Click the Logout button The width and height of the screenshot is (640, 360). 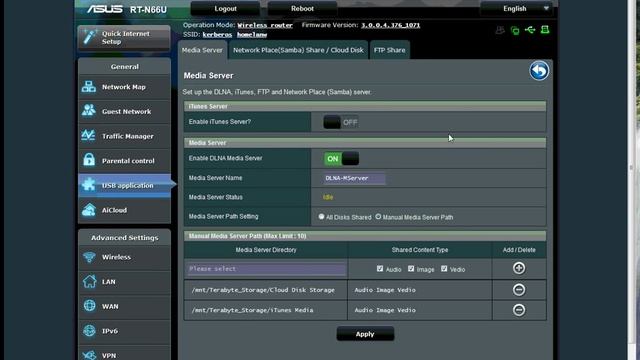[x=225, y=9]
